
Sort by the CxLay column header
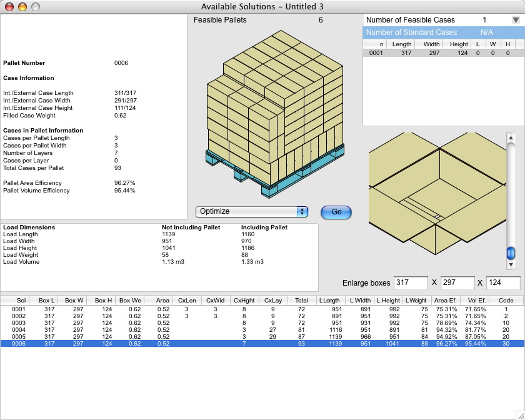click(273, 301)
